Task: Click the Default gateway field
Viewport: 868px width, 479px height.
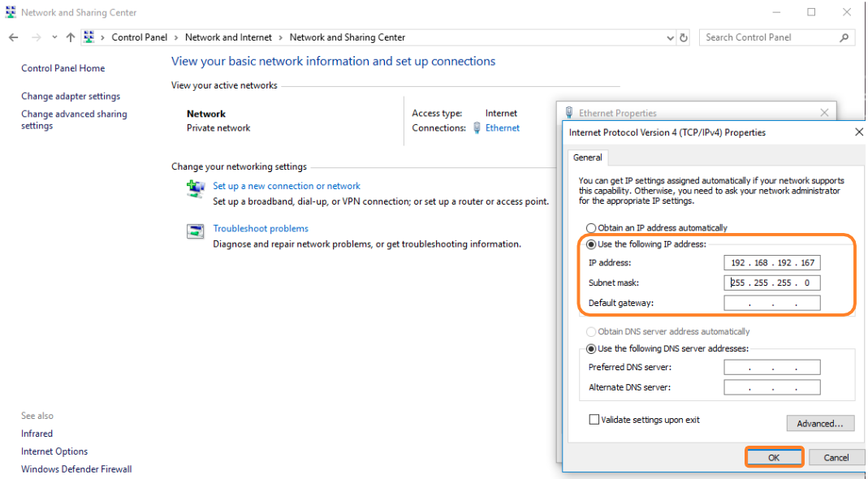Action: [x=772, y=303]
